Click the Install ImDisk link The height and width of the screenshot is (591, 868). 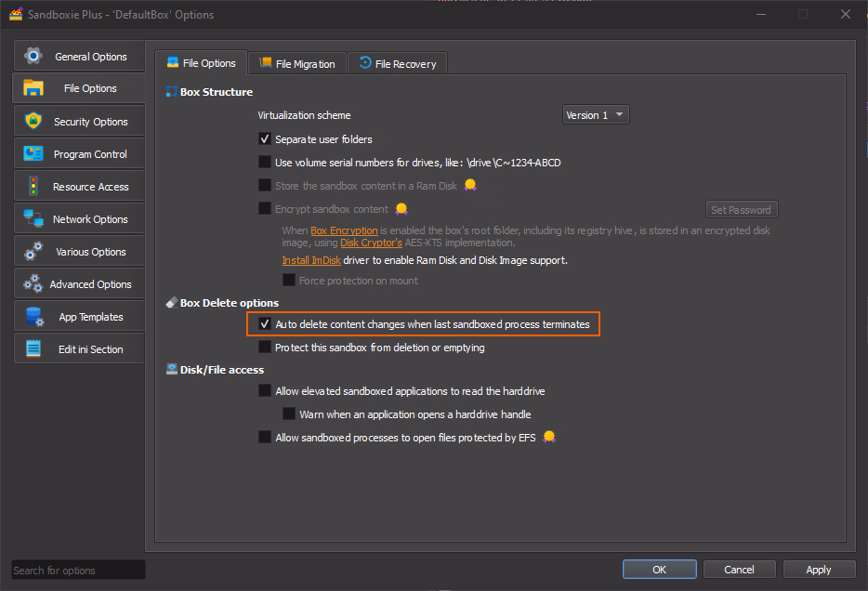[313, 260]
